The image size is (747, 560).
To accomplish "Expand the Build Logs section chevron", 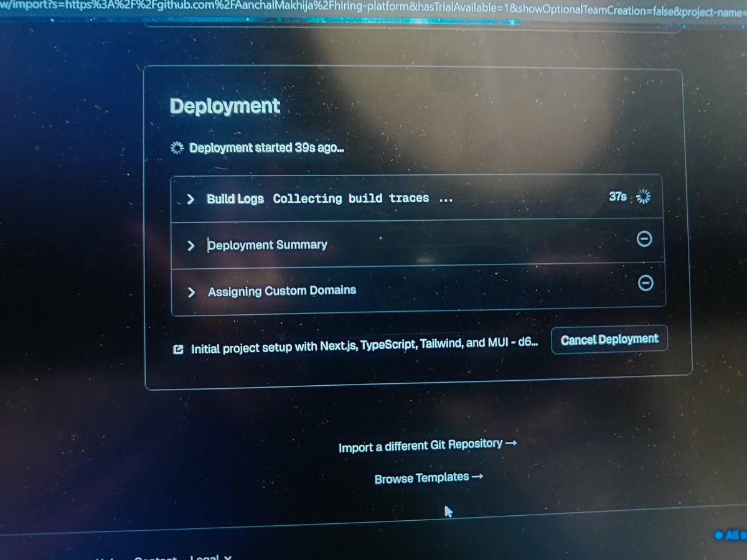I will (x=191, y=200).
